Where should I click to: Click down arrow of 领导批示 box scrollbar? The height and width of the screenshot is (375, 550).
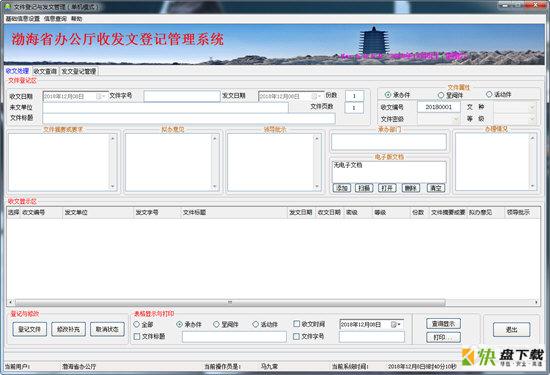coord(317,186)
